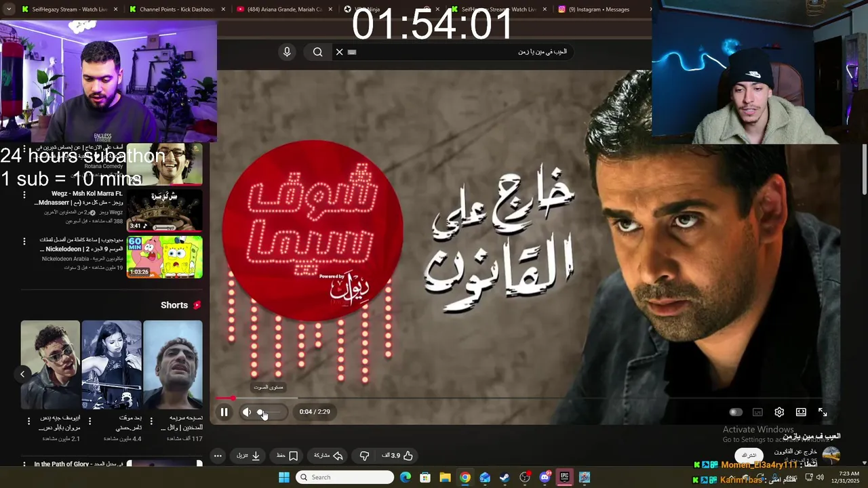
Task: Open options for In the Path of Glory
Action: [x=24, y=465]
